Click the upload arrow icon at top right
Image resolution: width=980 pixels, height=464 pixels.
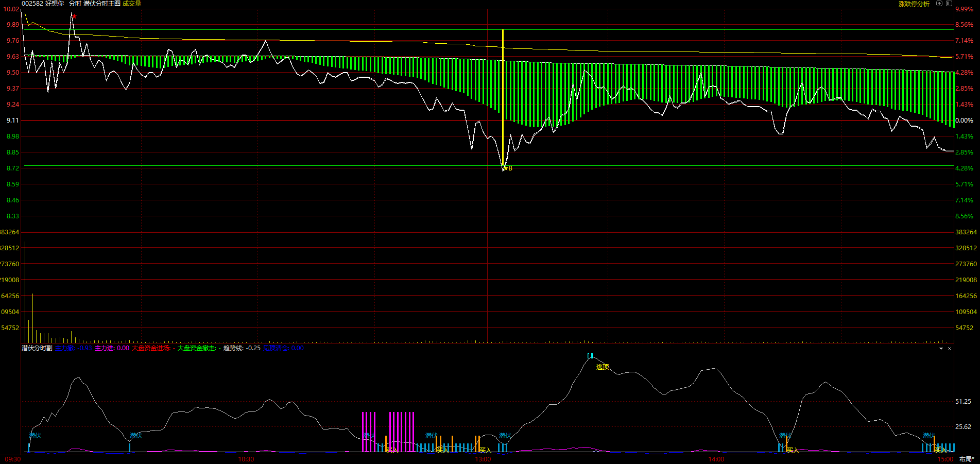(939, 4)
